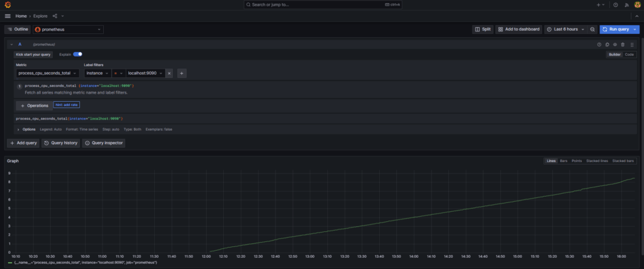Image resolution: width=644 pixels, height=269 pixels.
Task: Expand the Options section
Action: coord(26,129)
